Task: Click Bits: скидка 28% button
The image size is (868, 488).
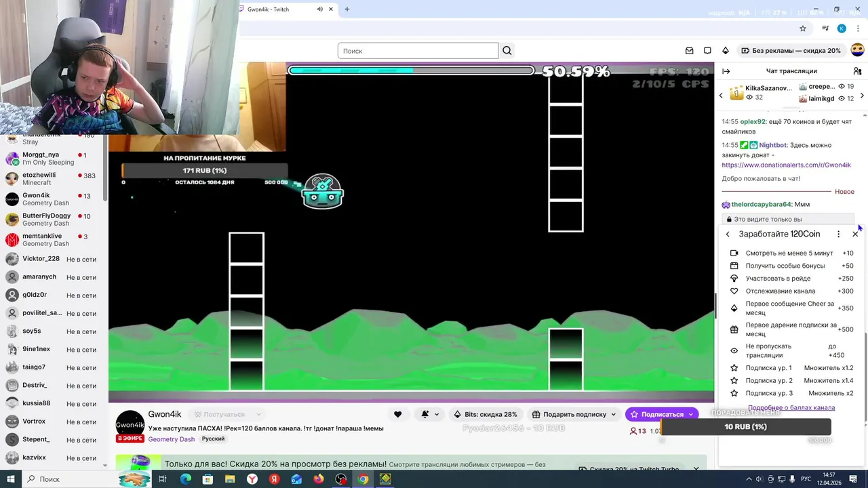Action: [x=485, y=414]
